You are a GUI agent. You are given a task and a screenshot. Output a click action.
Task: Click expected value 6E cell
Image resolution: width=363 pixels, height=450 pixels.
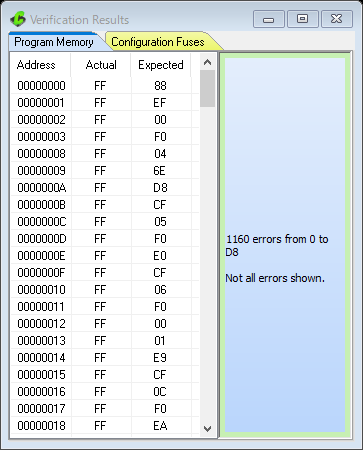(x=160, y=171)
